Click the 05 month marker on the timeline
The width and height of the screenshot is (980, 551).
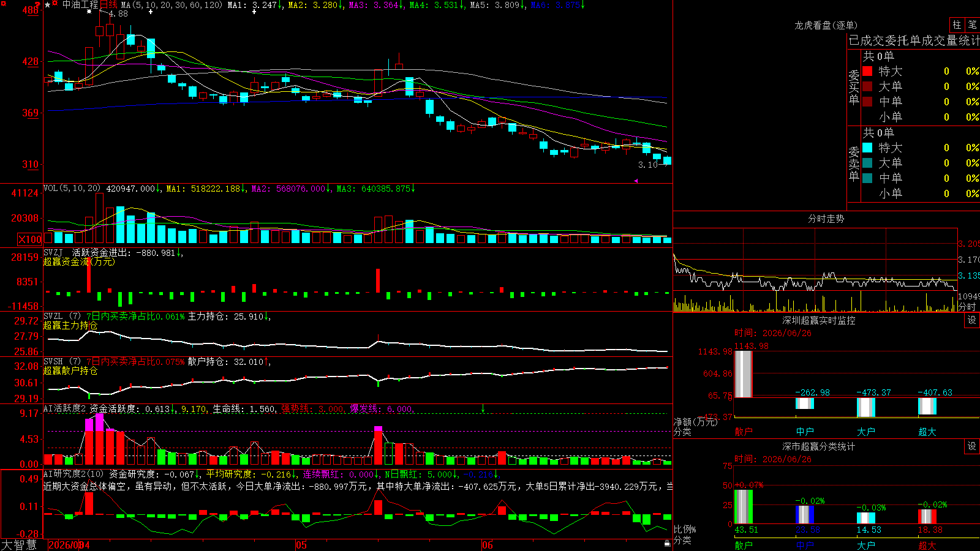301,545
